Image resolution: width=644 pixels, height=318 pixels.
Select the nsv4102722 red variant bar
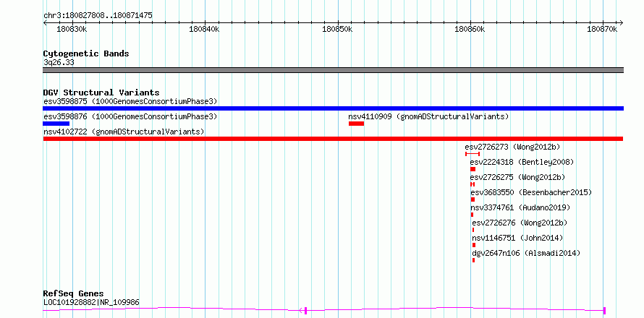[333, 139]
